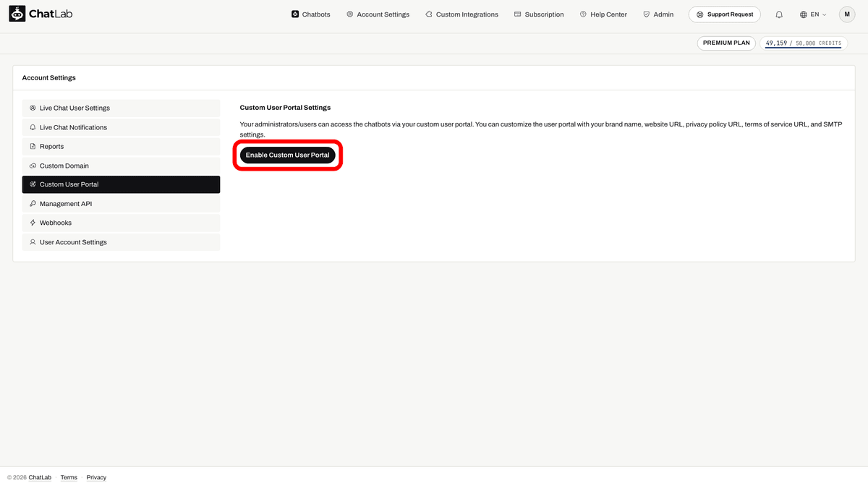
Task: Select Management API sidebar item
Action: [x=121, y=204]
